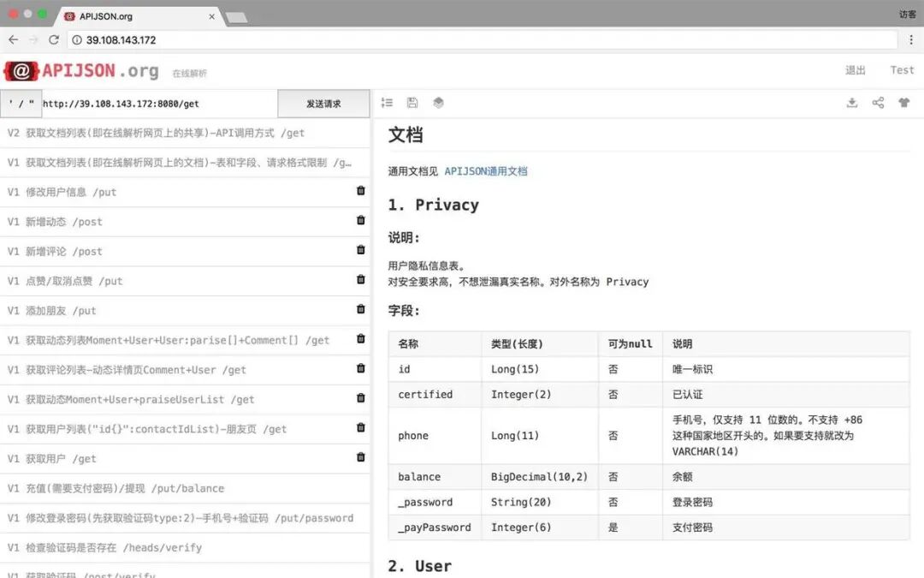The height and width of the screenshot is (578, 924).
Task: Select the package icon in the toolbar
Action: click(438, 102)
